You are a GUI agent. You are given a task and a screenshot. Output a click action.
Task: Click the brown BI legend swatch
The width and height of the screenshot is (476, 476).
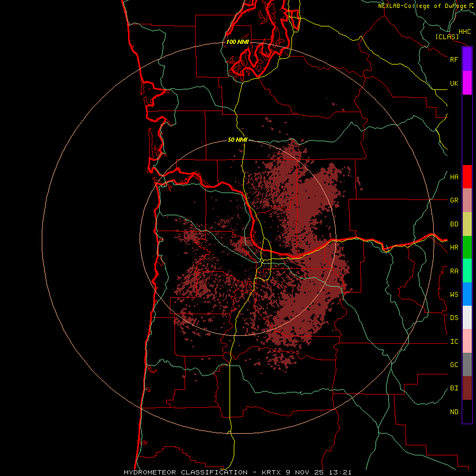467,388
